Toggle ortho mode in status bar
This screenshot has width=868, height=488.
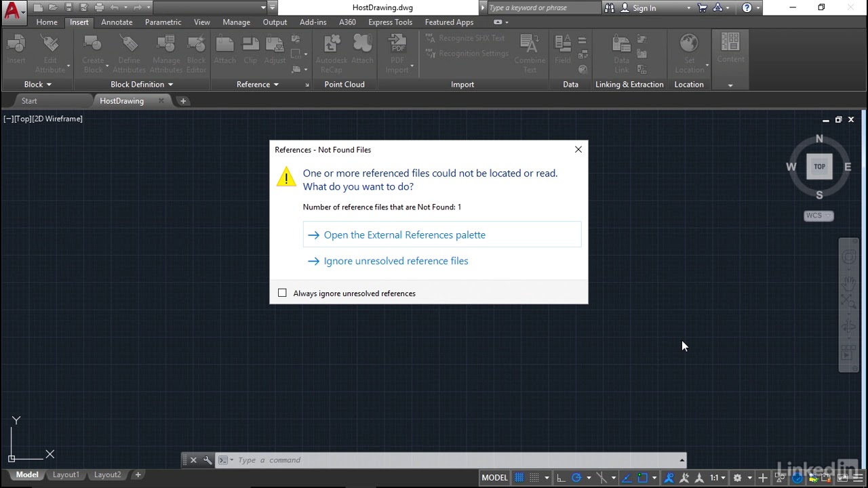[561, 478]
